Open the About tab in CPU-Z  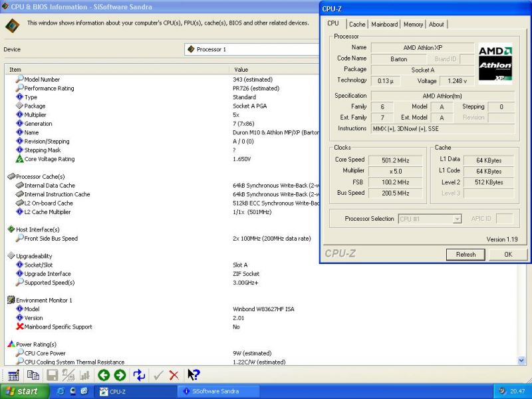[436, 25]
